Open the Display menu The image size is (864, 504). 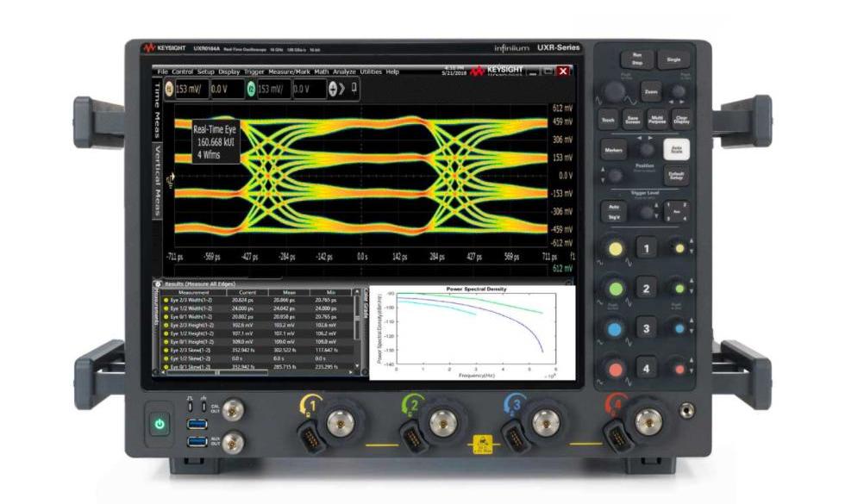pyautogui.click(x=229, y=72)
